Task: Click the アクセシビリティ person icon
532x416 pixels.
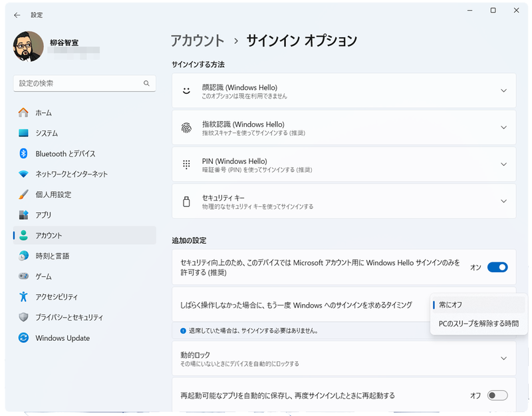Action: [24, 297]
